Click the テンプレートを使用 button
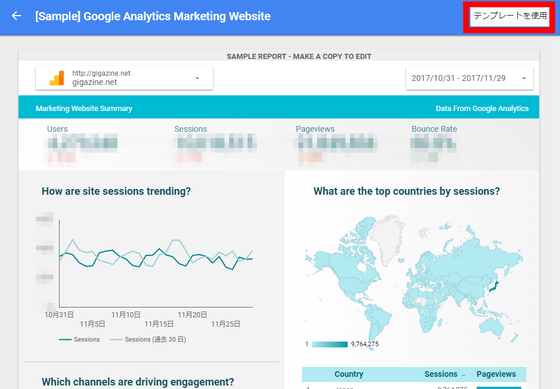This screenshot has height=389, width=560. 510,16
